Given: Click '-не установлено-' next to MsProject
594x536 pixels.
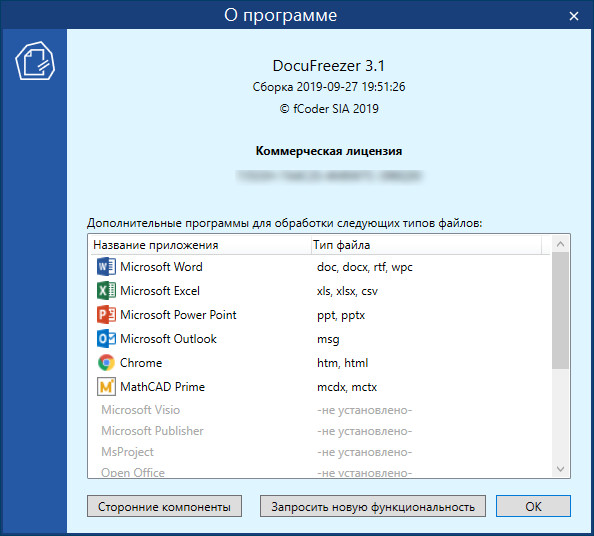Looking at the screenshot, I should [x=364, y=452].
